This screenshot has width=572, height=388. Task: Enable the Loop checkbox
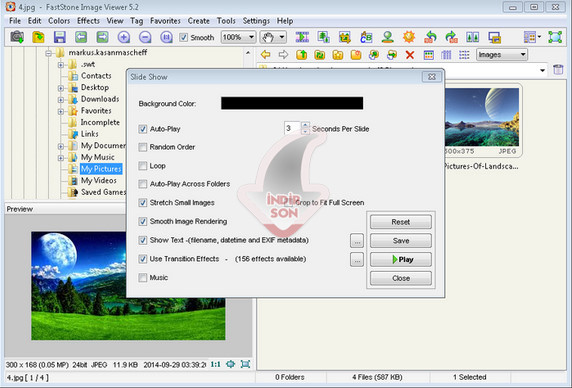143,166
